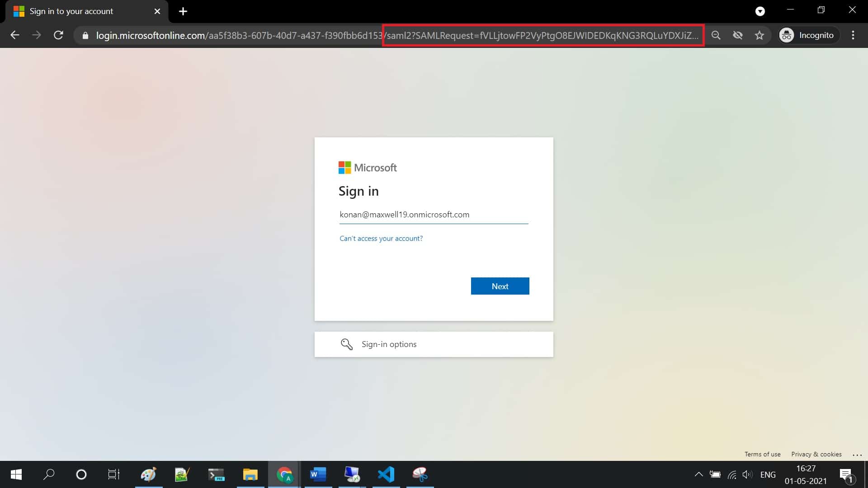Image resolution: width=868 pixels, height=488 pixels.
Task: Open Cortana from the taskbar
Action: tap(81, 474)
